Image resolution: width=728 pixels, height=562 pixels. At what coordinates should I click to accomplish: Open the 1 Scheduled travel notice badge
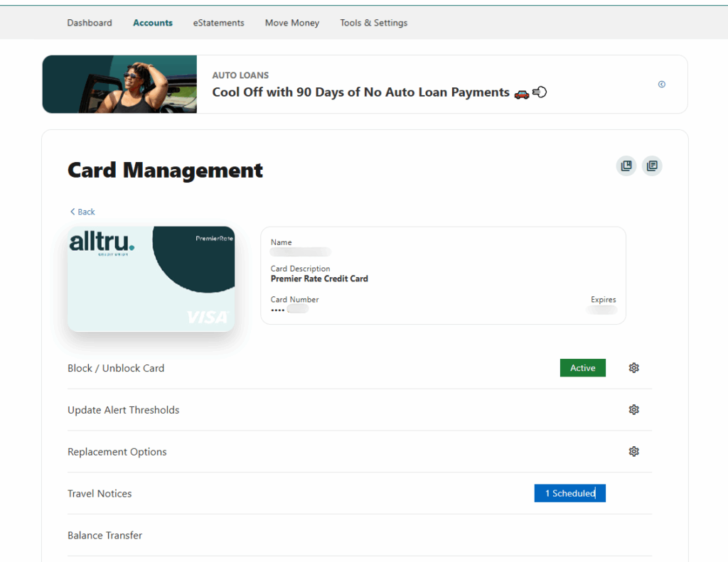tap(569, 493)
